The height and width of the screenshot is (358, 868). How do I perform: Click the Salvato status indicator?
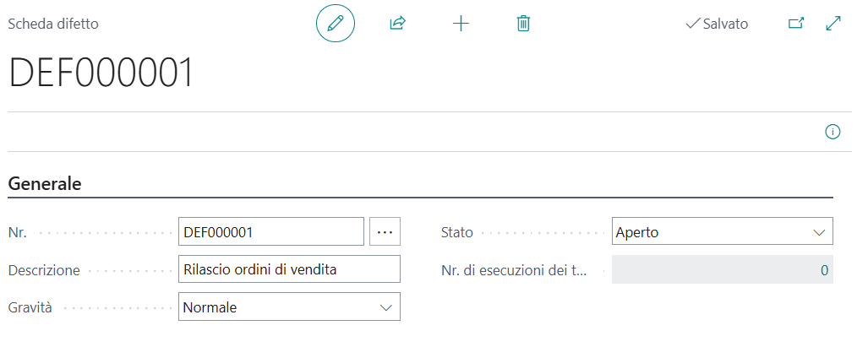[717, 24]
